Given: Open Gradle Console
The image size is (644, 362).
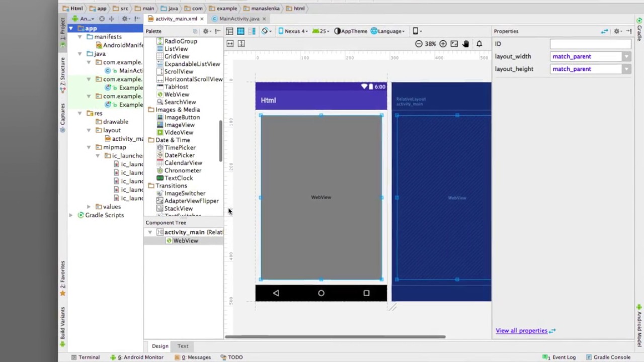Looking at the screenshot, I should (608, 357).
